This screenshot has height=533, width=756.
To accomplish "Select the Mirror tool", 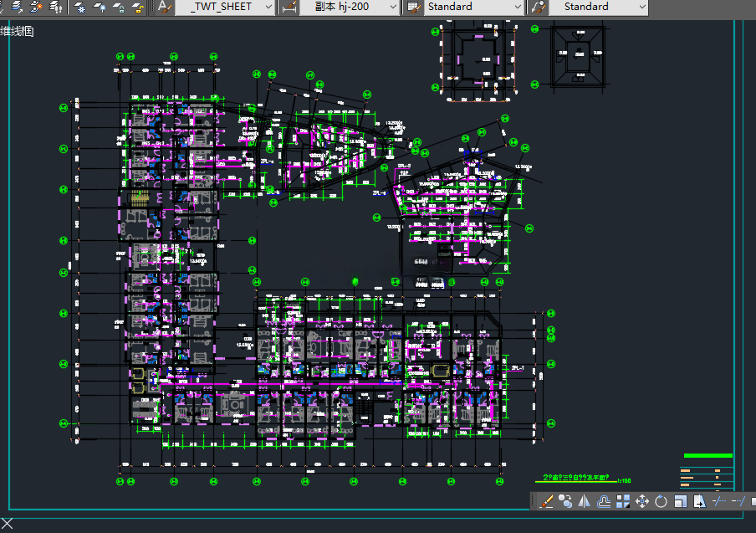I will pyautogui.click(x=585, y=501).
